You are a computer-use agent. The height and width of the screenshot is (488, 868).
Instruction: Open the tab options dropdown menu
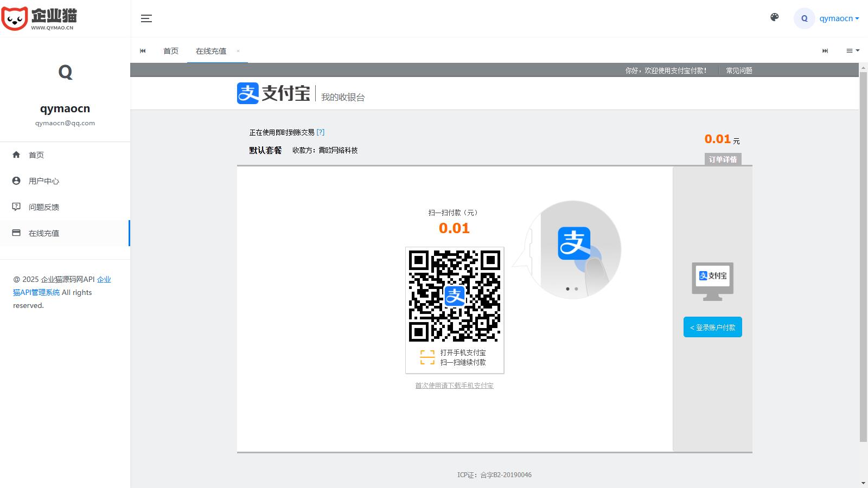pyautogui.click(x=852, y=51)
